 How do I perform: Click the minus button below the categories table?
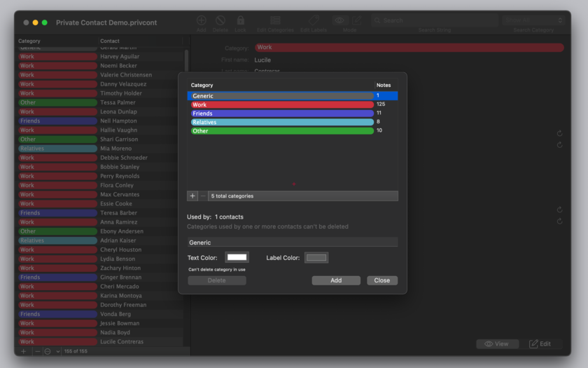203,196
